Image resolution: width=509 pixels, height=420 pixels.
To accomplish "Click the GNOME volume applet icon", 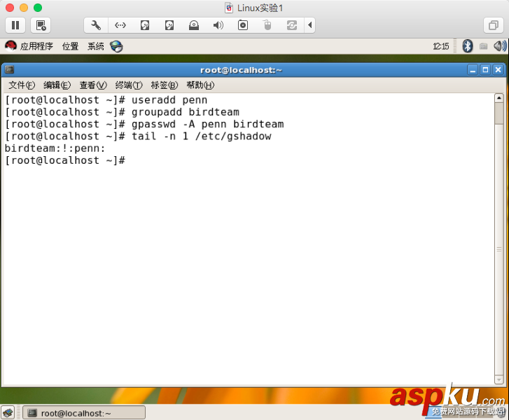I will point(499,46).
